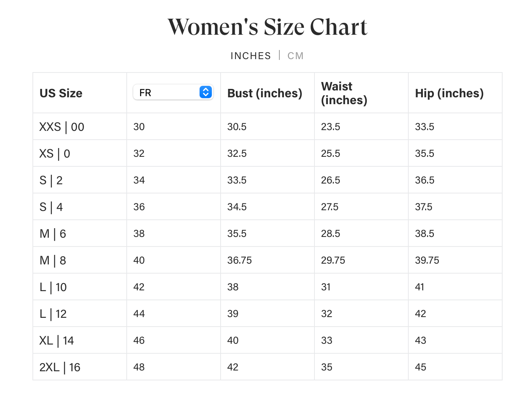Select the INCHES unit tab
This screenshot has height=393, width=532.
[250, 56]
